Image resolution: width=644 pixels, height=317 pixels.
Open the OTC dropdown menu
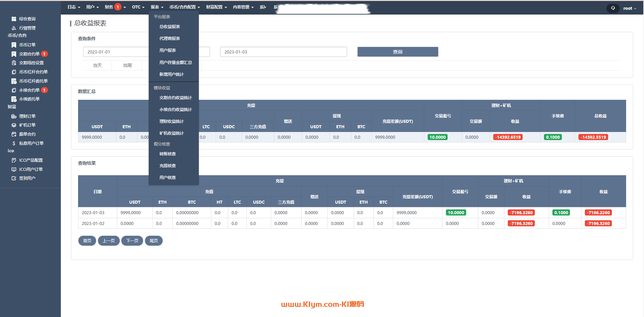[x=138, y=7]
